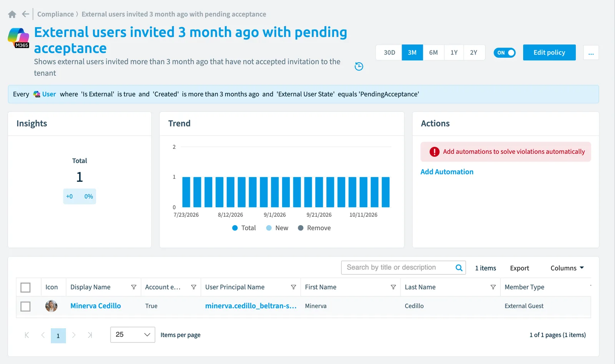
Task: Open the history clock icon
Action: point(359,66)
